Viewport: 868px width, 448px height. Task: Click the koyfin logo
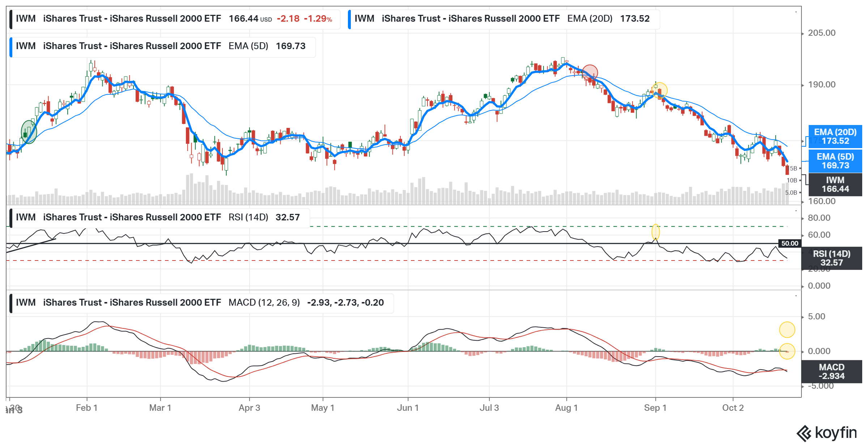(x=827, y=433)
